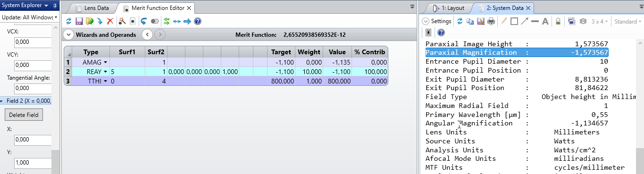
Task: Select the text annotation A tool
Action: tap(545, 21)
